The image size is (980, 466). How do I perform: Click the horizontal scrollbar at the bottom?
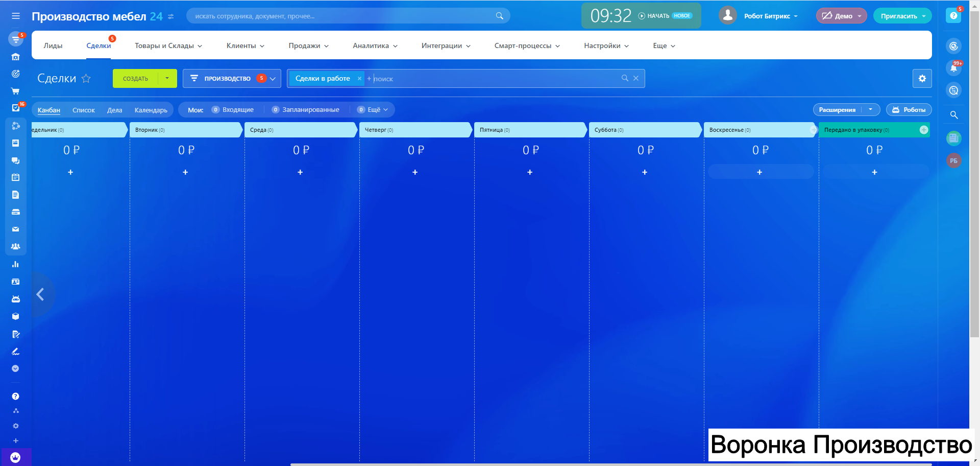tap(611, 464)
